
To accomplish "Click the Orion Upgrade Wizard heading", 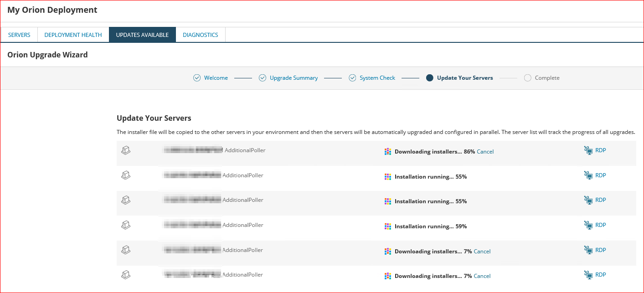I will pos(47,55).
